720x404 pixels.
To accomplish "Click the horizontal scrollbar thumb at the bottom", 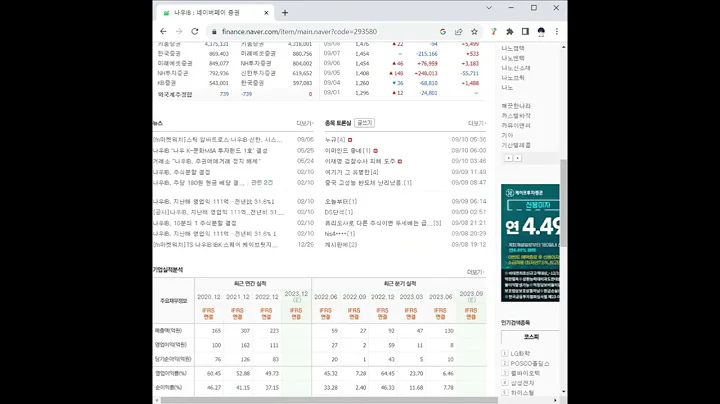I will pyautogui.click(x=329, y=400).
